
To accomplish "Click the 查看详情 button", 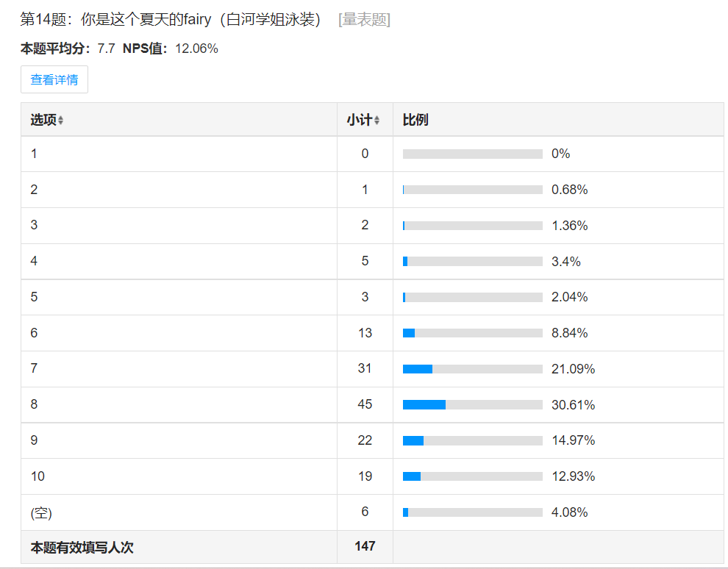I will click(x=54, y=79).
